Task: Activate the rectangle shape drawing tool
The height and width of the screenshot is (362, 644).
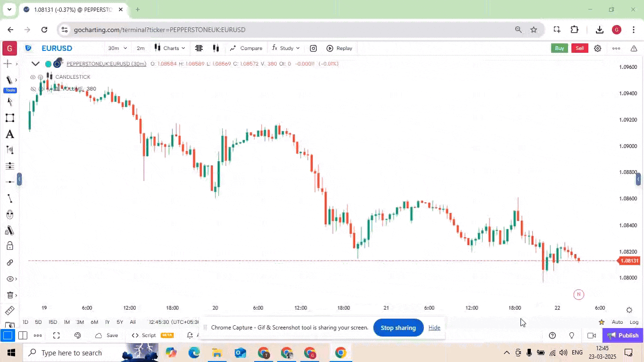Action: [x=9, y=118]
